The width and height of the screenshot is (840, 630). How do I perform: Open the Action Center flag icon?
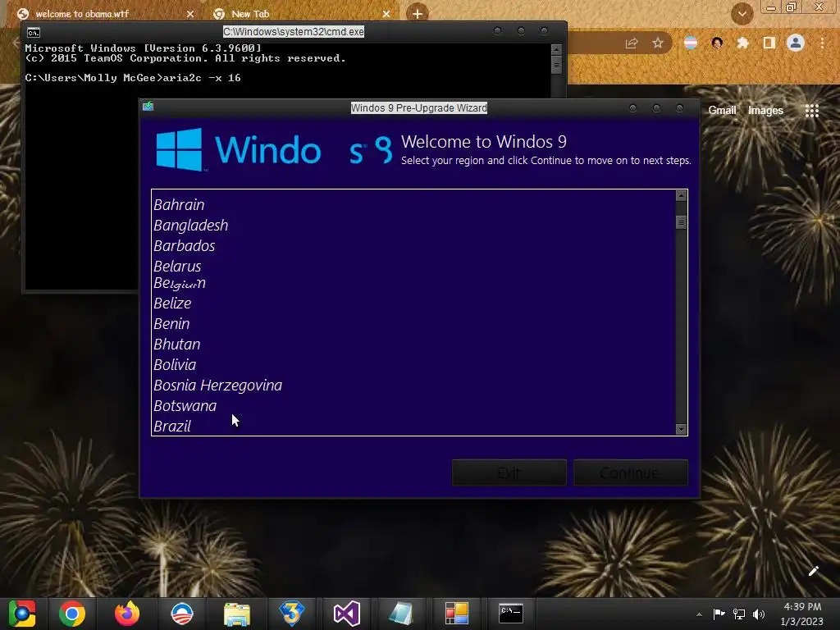pos(719,614)
